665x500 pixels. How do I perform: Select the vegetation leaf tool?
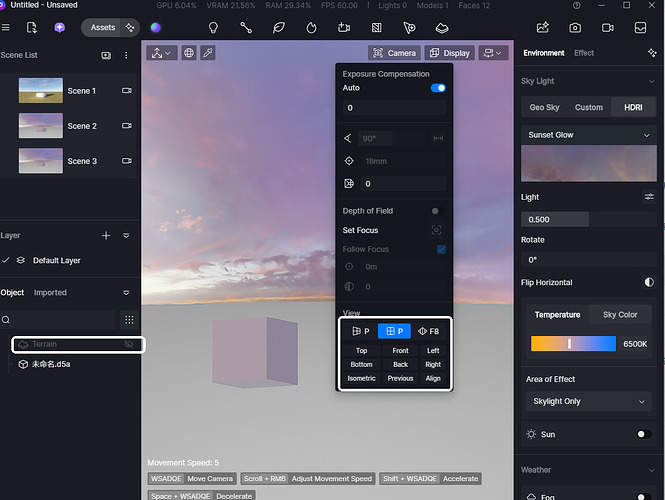coord(279,28)
